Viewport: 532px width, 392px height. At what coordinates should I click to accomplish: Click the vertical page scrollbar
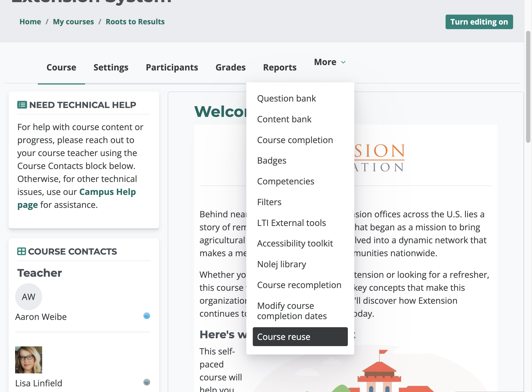coord(528,86)
